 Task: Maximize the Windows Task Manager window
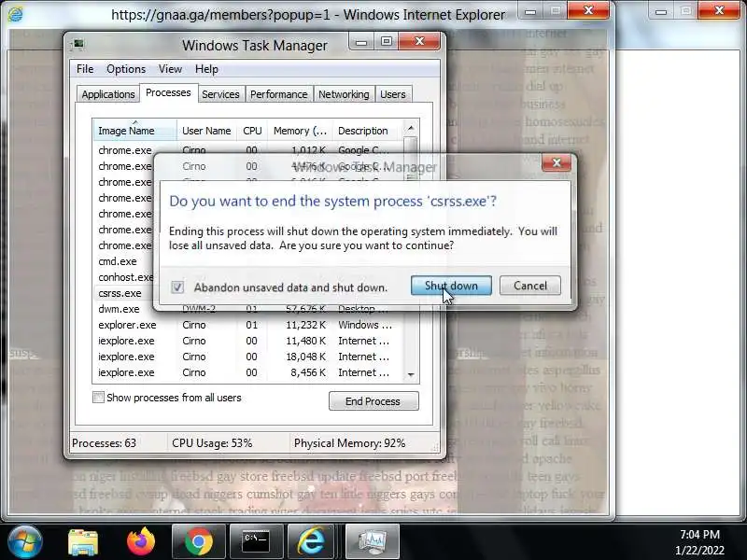pyautogui.click(x=387, y=42)
